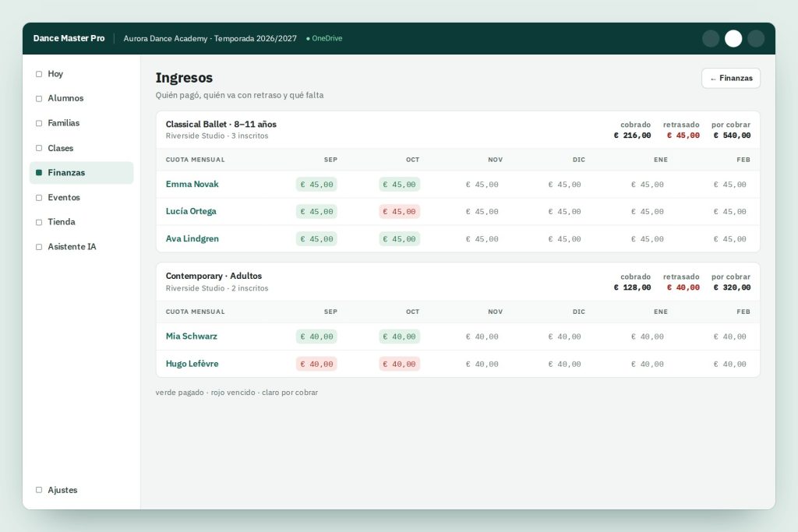Click the Dance Master Pro app title
Image resolution: width=798 pixels, height=532 pixels.
[69, 39]
